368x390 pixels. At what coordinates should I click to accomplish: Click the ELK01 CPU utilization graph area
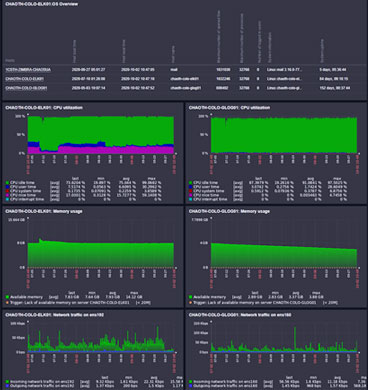click(101, 135)
